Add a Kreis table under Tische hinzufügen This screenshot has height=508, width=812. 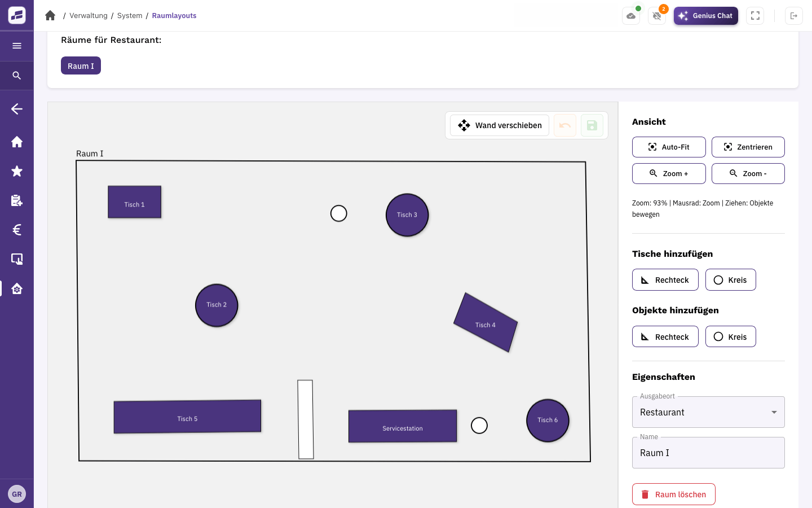coord(731,280)
